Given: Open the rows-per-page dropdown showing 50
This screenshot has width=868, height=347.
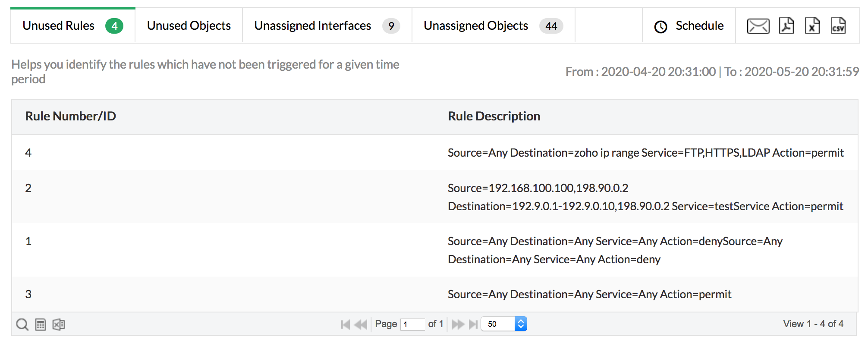Looking at the screenshot, I should click(x=503, y=324).
